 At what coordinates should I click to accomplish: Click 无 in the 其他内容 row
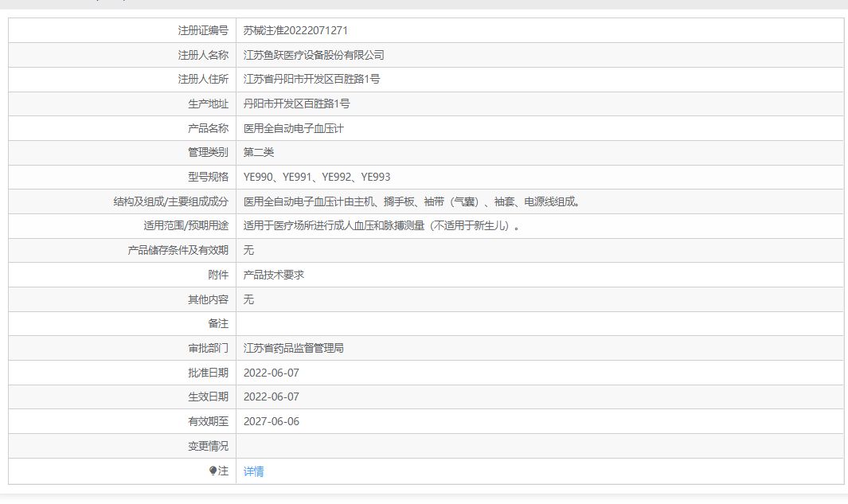[x=248, y=299]
